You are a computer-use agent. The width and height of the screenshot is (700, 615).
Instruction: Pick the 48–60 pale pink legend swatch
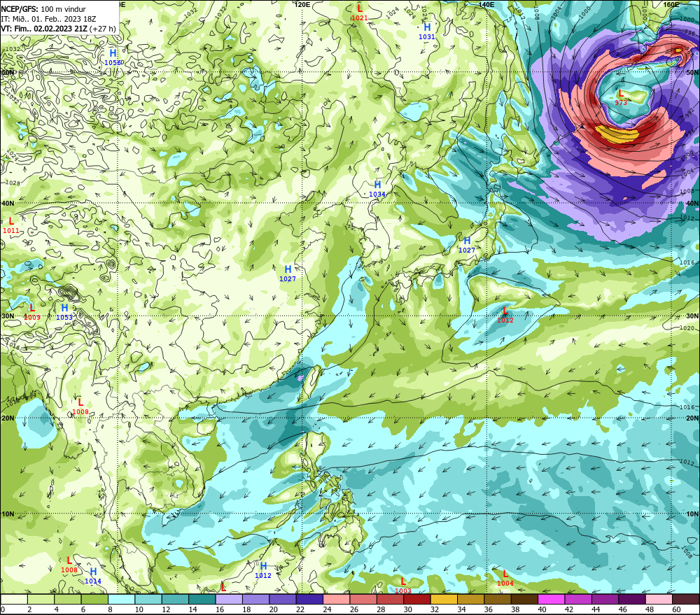coord(659,599)
